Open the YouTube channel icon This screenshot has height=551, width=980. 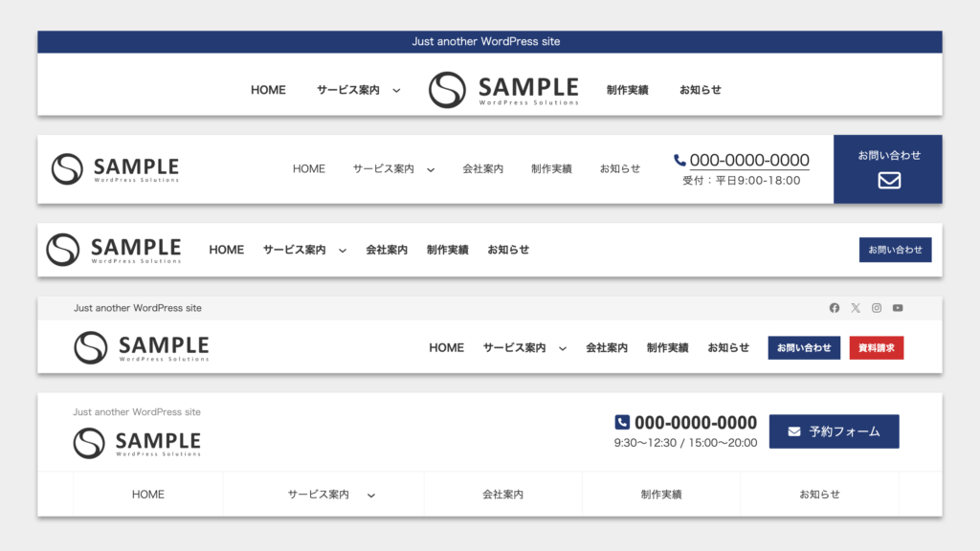[x=897, y=307]
